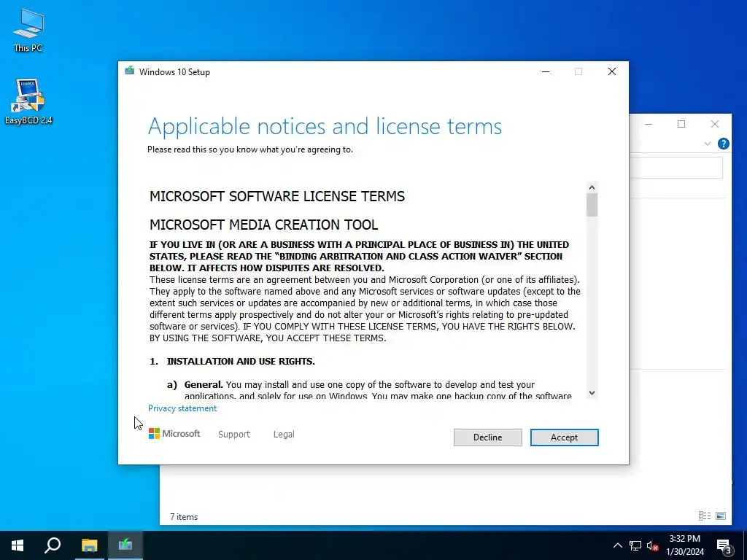Open the clock showing 3:32 PM
The image size is (747, 560).
tap(684, 545)
